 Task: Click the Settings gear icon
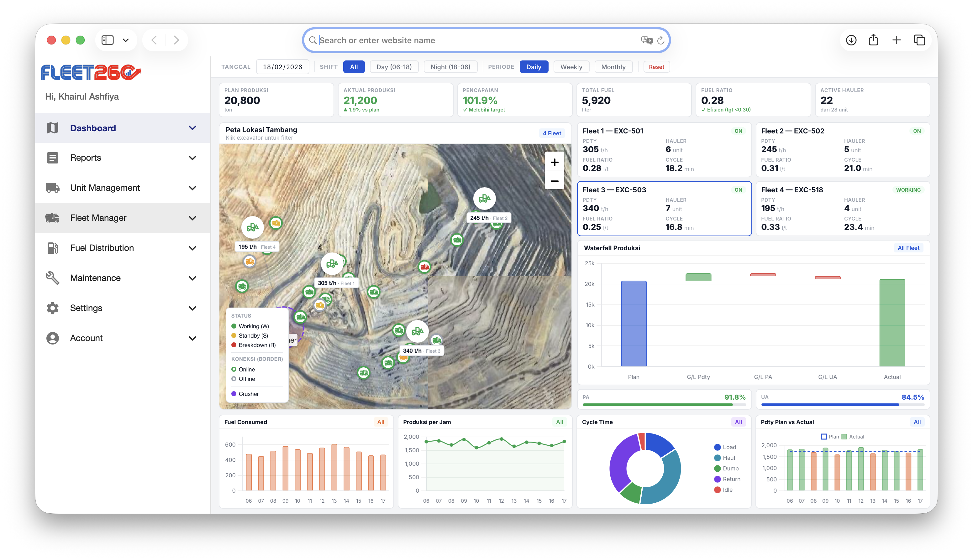coord(52,308)
